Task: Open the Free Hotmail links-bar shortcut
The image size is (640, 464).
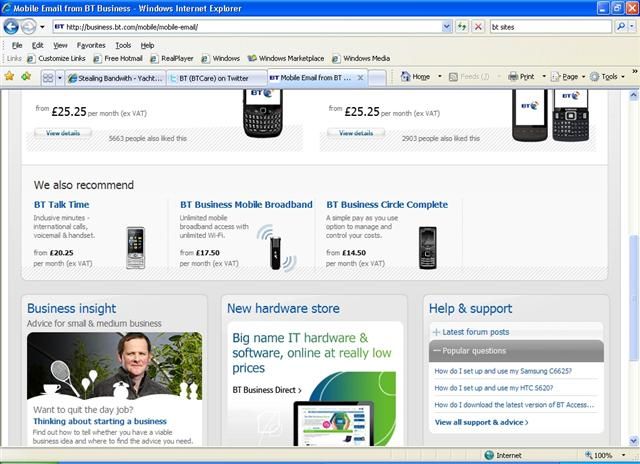Action: [x=118, y=58]
